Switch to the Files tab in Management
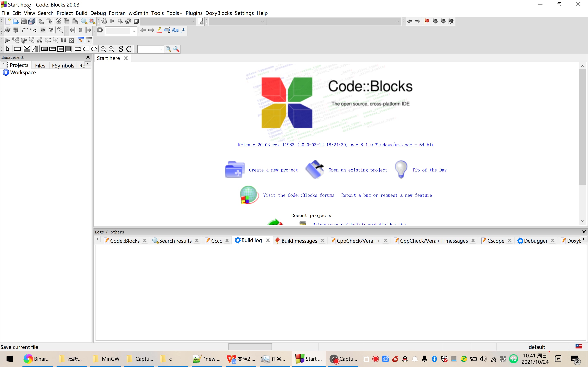Viewport: 588px width, 367px height. (x=40, y=65)
